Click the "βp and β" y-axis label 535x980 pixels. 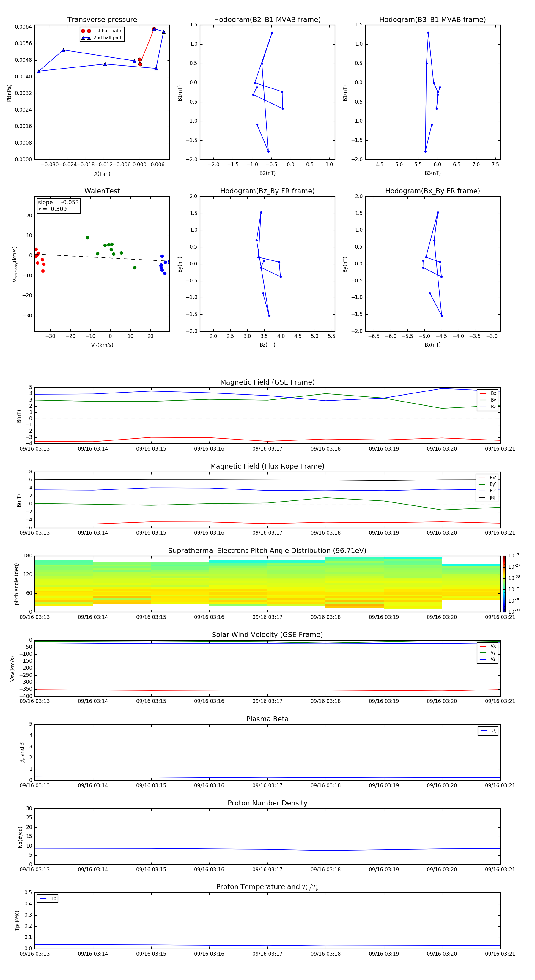[22, 753]
